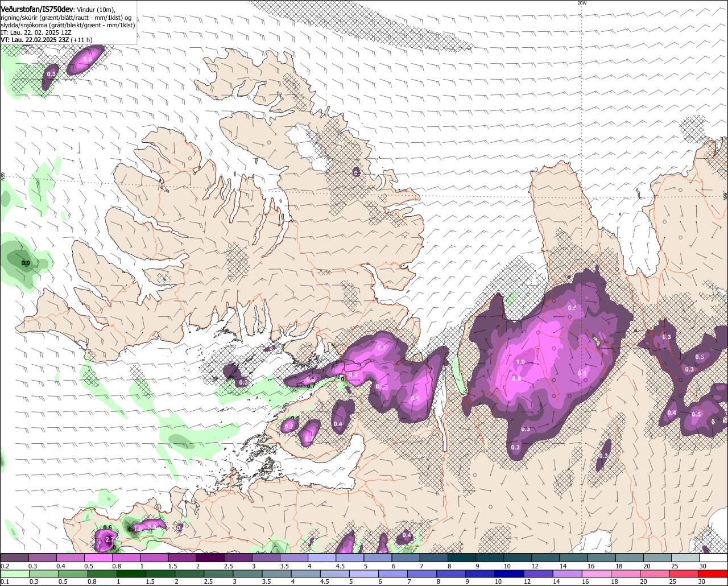Click the '0.1' label in the lower legend row

5,582
